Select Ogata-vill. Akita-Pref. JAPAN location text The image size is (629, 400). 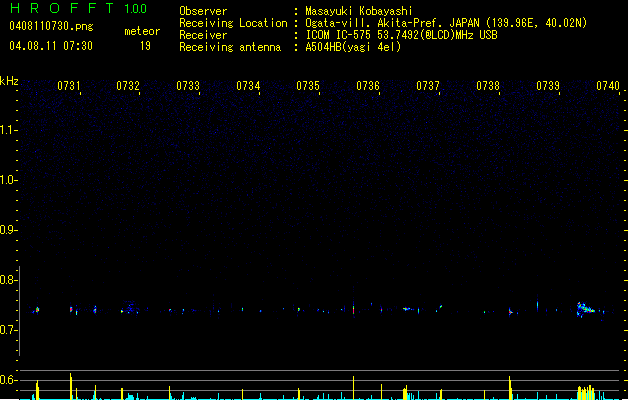click(x=446, y=23)
